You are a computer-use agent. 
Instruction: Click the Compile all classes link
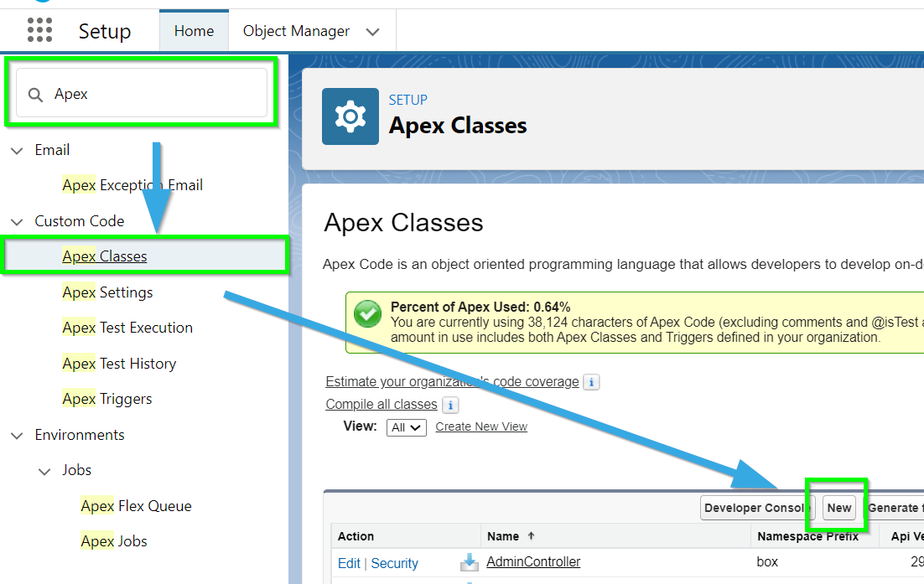coord(382,405)
